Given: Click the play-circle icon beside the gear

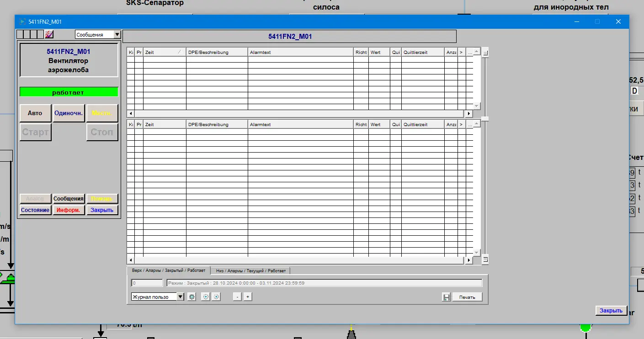Looking at the screenshot, I should [x=206, y=297].
